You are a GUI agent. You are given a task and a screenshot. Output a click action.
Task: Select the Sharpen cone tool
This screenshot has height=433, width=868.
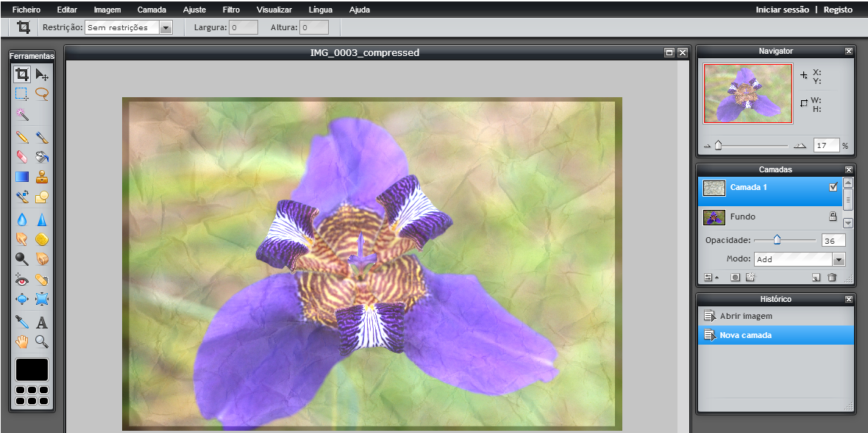pos(41,219)
